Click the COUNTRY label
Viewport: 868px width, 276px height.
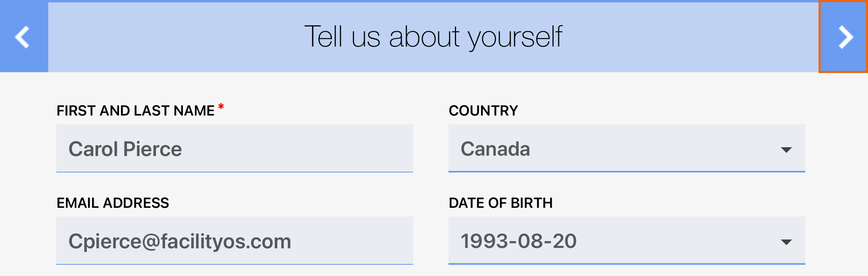[x=483, y=111]
